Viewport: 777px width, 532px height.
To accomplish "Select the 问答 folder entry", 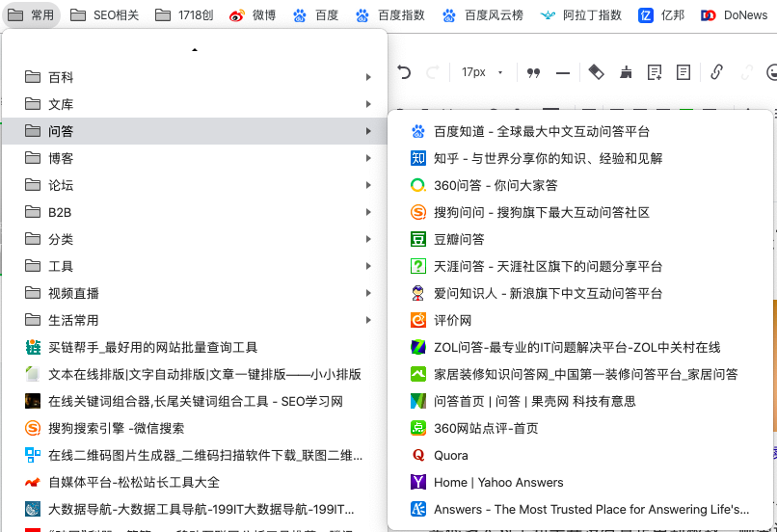I will [196, 131].
